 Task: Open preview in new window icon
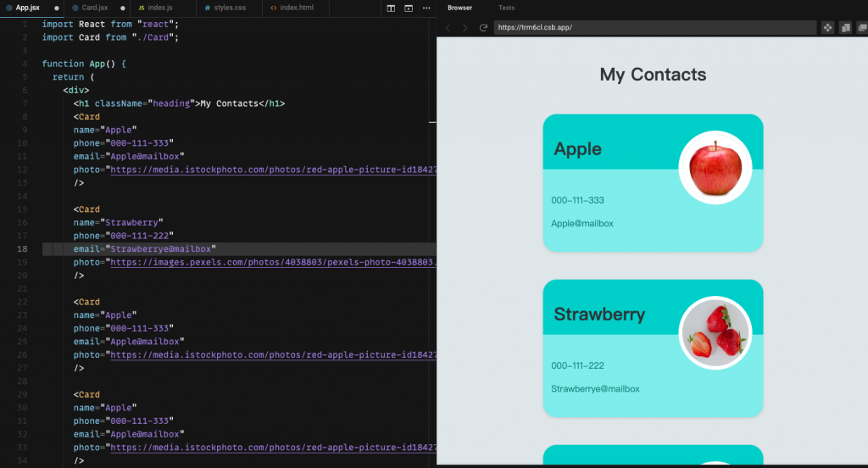862,28
